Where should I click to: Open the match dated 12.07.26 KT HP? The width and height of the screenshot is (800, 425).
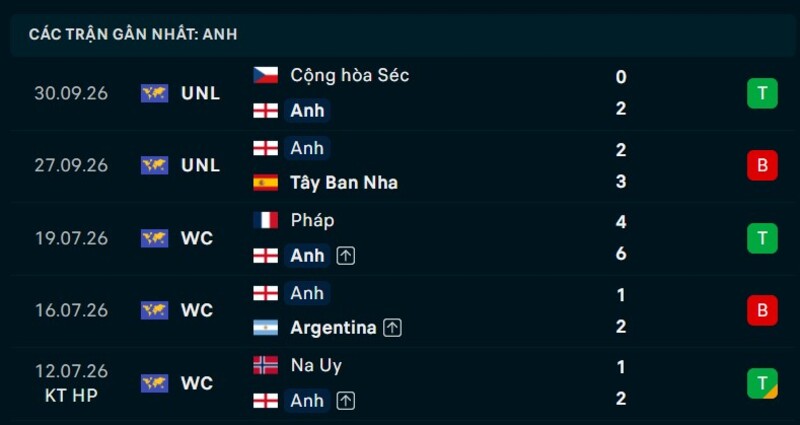click(x=400, y=383)
